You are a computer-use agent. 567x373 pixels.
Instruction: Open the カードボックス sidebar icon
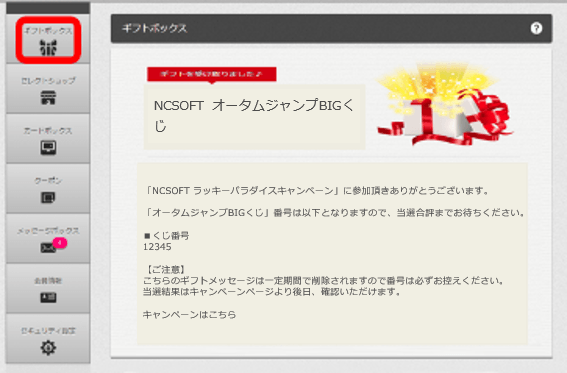coord(48,147)
